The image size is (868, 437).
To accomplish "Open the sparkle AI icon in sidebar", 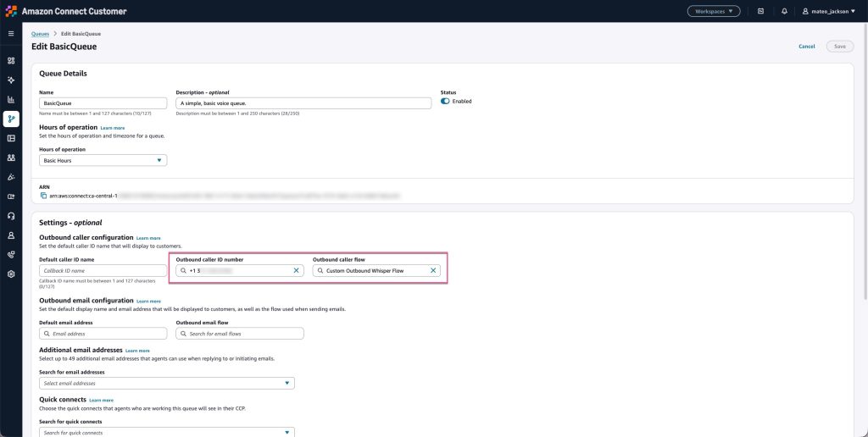I will pos(11,80).
